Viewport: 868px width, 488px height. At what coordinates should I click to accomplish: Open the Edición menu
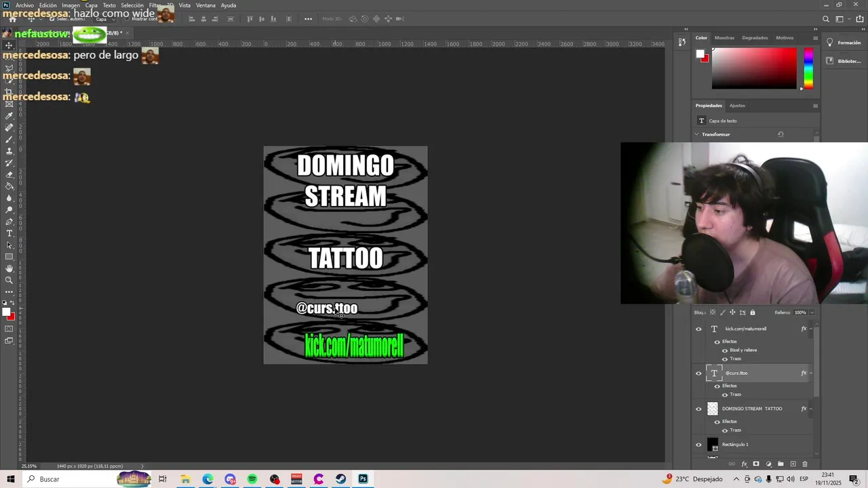(48, 5)
